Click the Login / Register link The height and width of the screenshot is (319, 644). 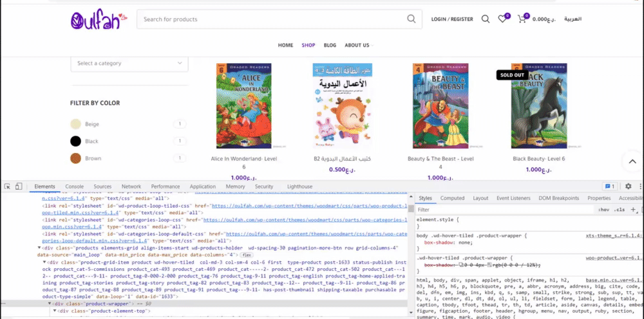click(452, 19)
